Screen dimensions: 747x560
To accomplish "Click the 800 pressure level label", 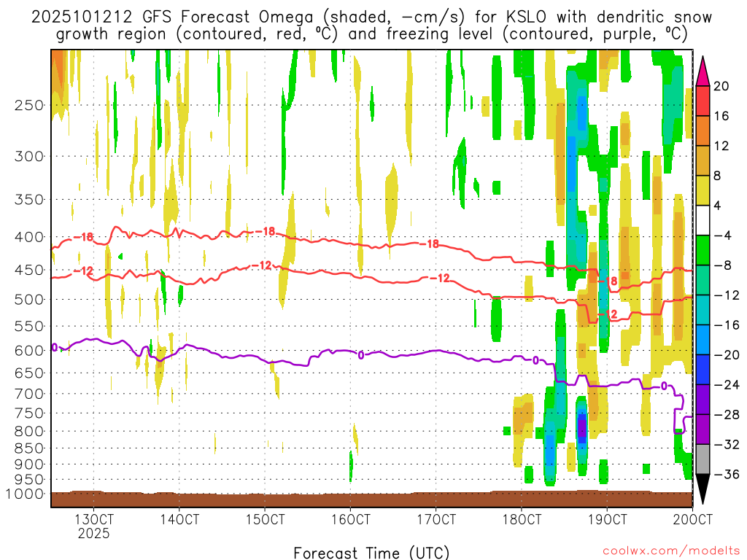I will [29, 432].
